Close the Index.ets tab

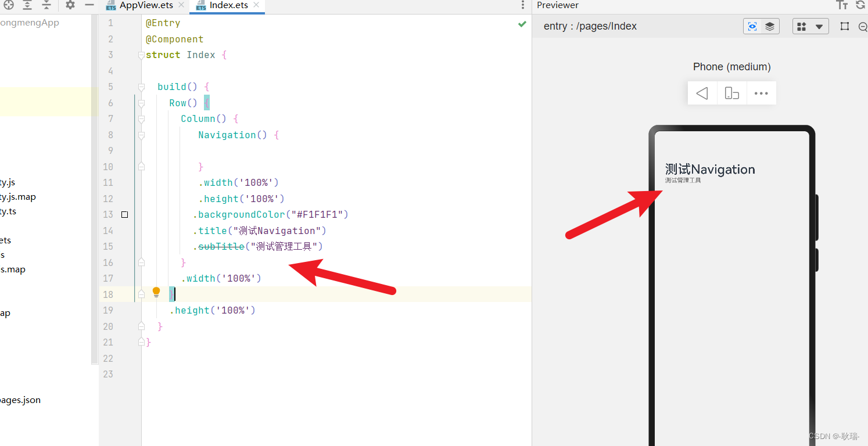257,5
